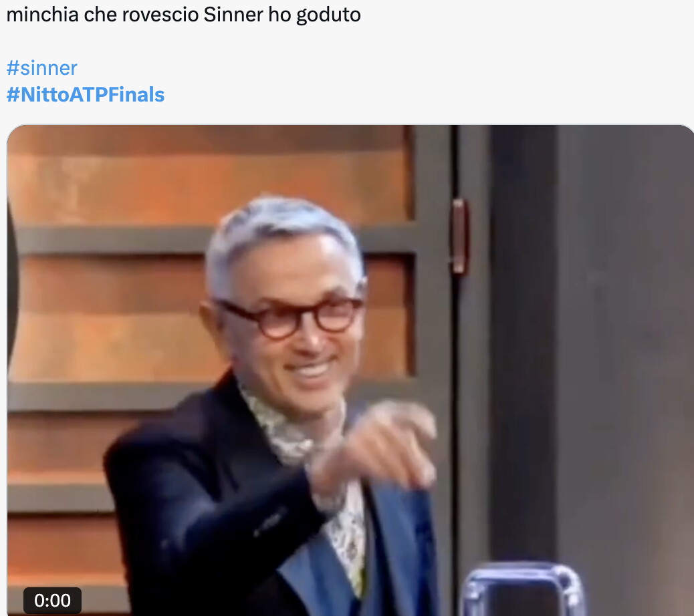Click the word 'minchia' starting the tweet
The height and width of the screenshot is (616, 694).
click(x=43, y=15)
